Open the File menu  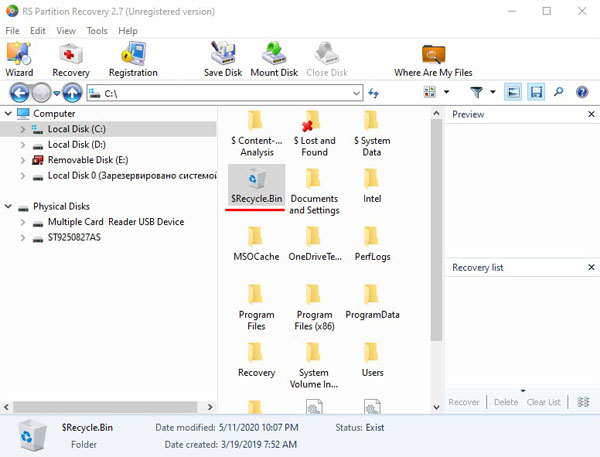[x=12, y=31]
